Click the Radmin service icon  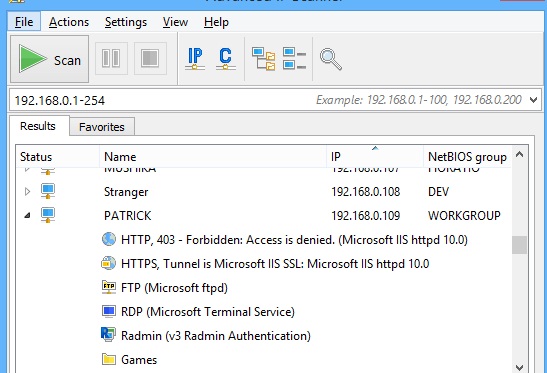(x=108, y=334)
